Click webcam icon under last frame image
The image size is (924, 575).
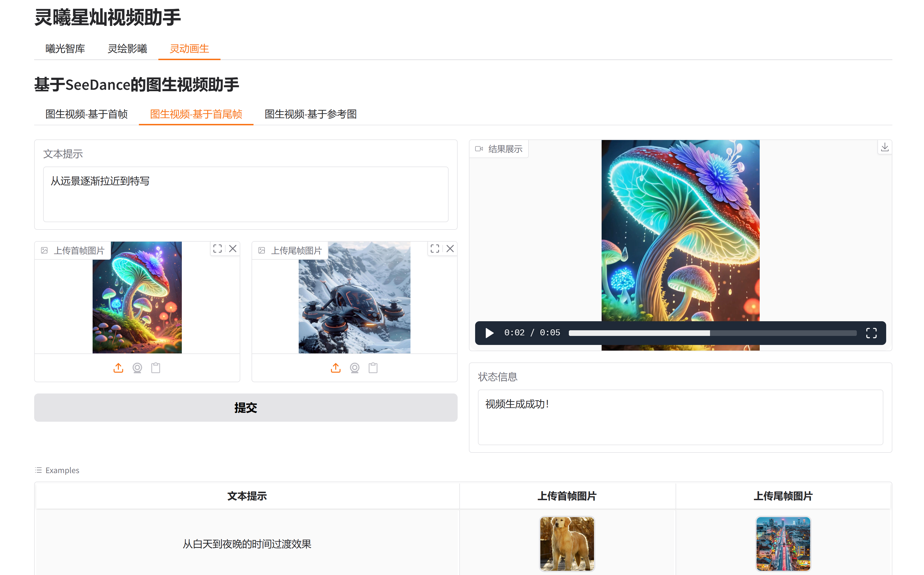tap(354, 368)
